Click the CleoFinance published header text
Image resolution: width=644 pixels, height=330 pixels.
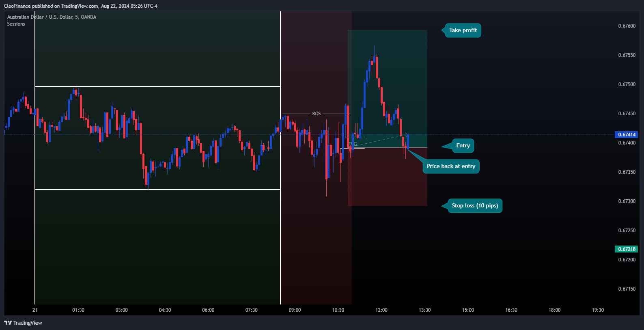[81, 6]
